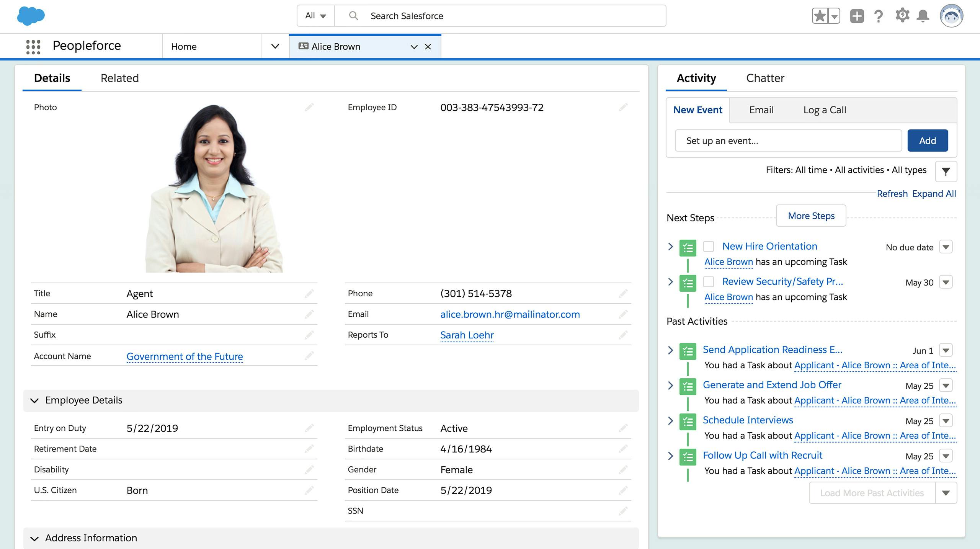The height and width of the screenshot is (549, 980).
Task: Open the Favorites list dropdown arrow
Action: click(x=834, y=16)
